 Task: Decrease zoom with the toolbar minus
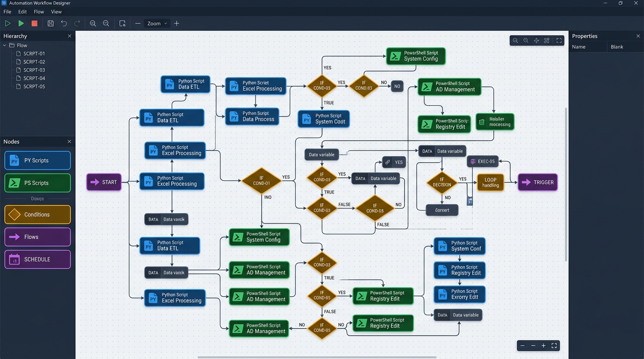138,23
